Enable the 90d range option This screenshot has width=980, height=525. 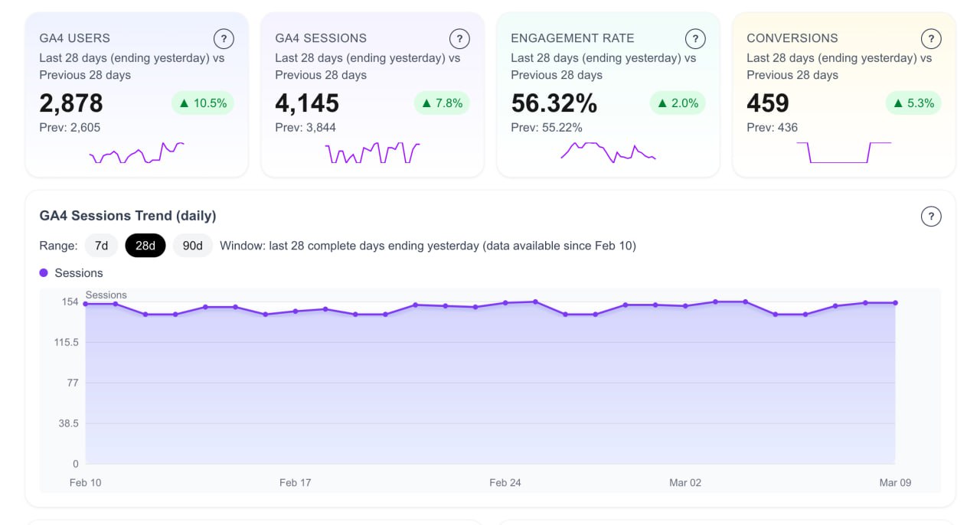pyautogui.click(x=192, y=245)
